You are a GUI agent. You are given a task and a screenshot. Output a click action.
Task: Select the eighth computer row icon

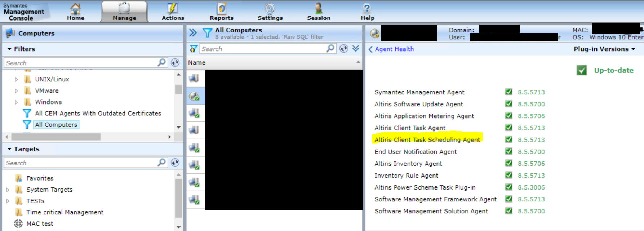(194, 200)
